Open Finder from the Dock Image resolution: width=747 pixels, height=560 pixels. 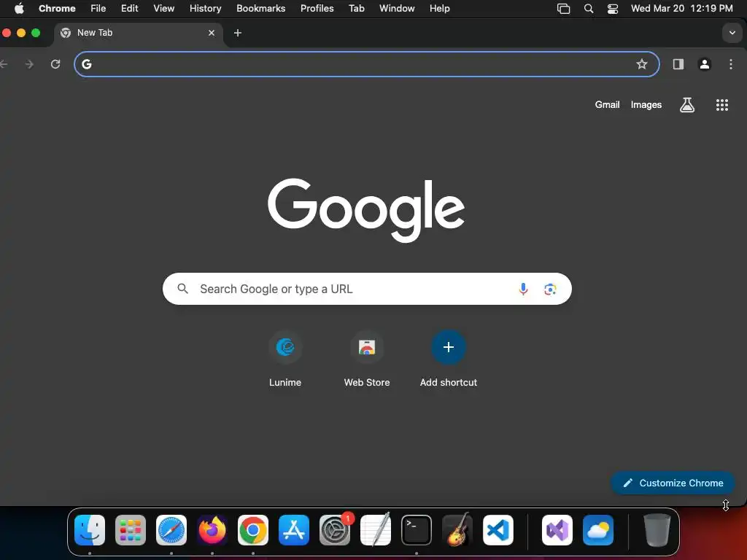[90, 530]
